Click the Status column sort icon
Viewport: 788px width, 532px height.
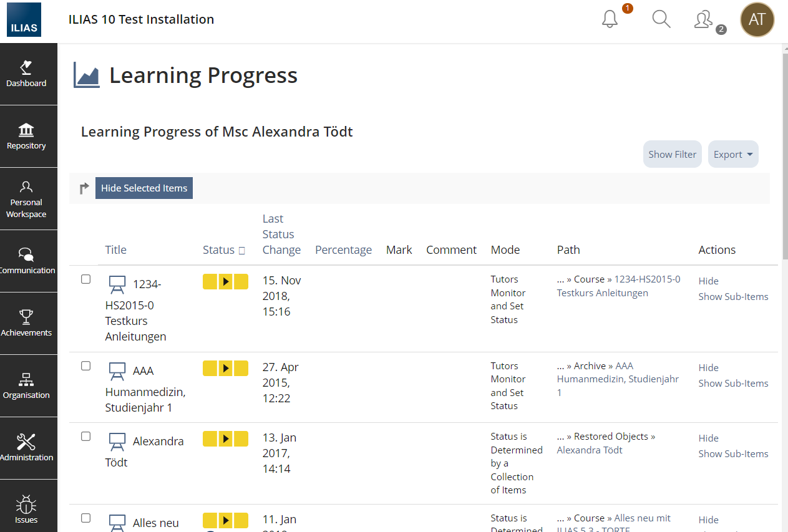click(x=242, y=251)
